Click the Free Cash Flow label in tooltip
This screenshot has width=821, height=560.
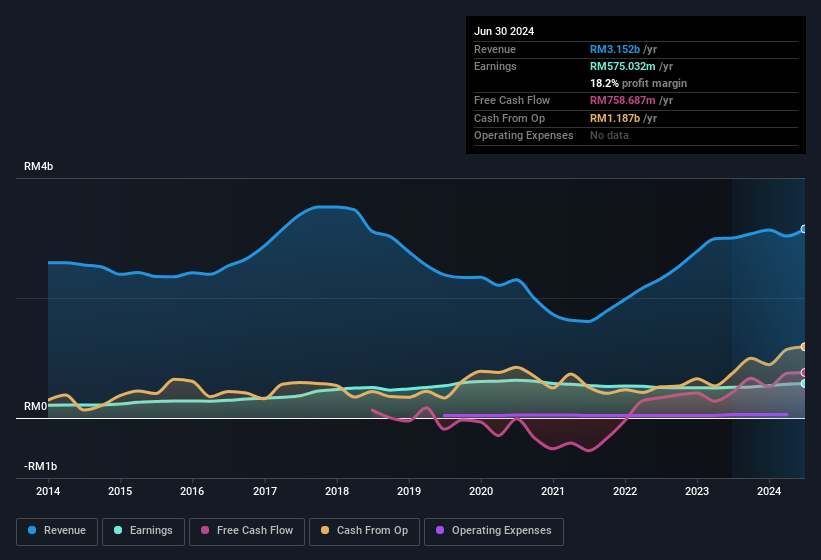[x=512, y=100]
